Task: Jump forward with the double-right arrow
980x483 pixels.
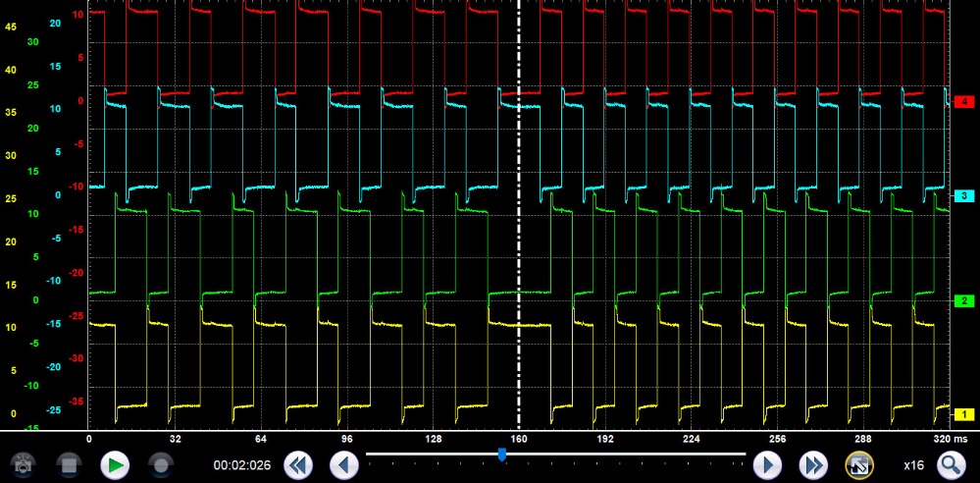Action: [x=812, y=464]
